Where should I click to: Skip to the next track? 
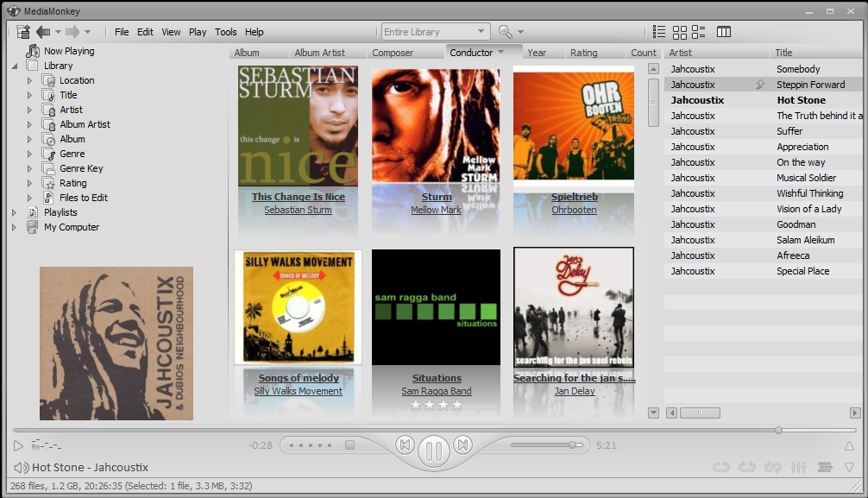tap(463, 445)
